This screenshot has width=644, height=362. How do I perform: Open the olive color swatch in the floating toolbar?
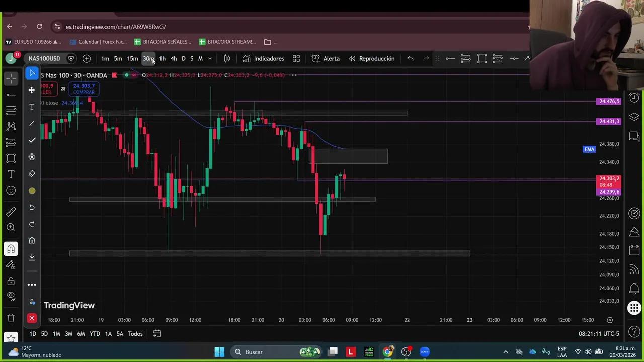pyautogui.click(x=32, y=191)
